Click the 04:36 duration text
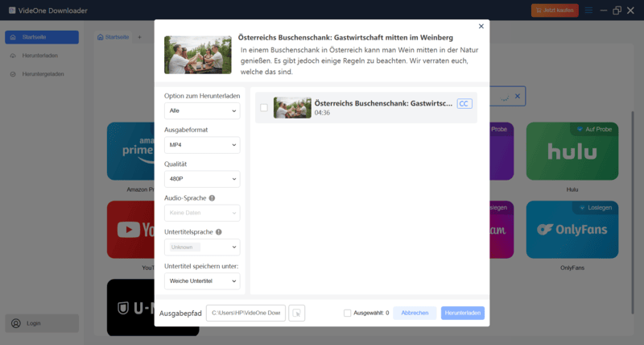This screenshot has width=644, height=345. [x=322, y=113]
